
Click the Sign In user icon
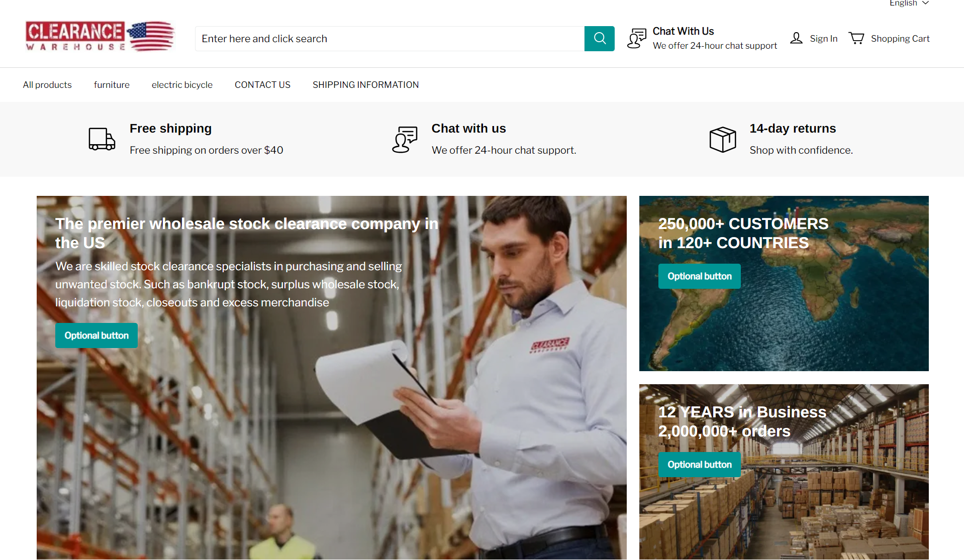[x=796, y=38]
